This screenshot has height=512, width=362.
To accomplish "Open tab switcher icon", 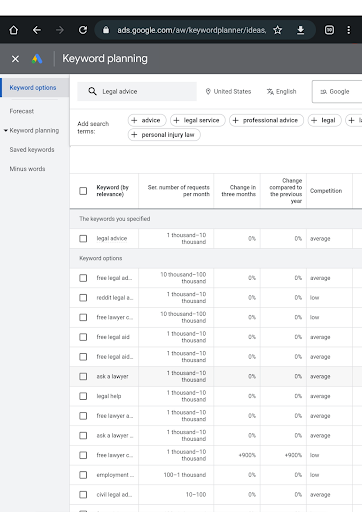I will coord(329,30).
